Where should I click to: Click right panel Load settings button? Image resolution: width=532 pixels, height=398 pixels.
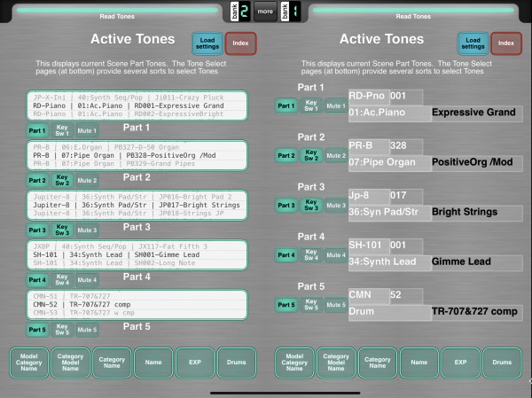473,43
